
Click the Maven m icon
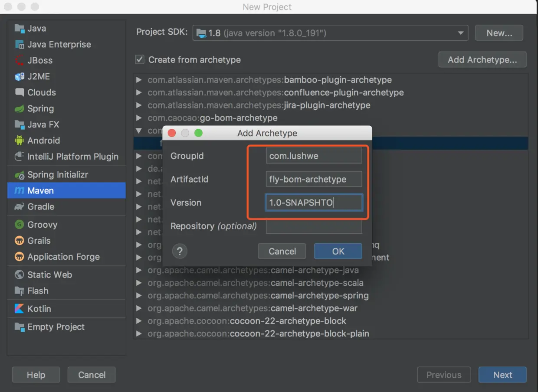20,191
